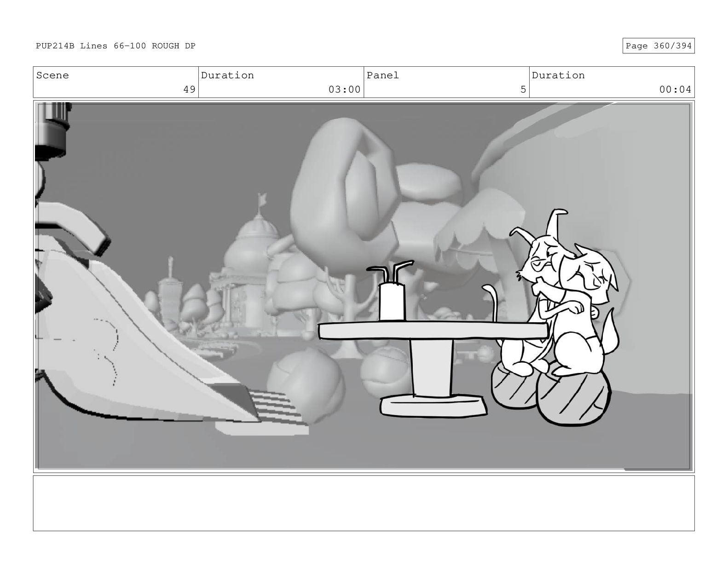Click the 'Page 360/394' page indicator
The image size is (728, 564).
[x=658, y=46]
